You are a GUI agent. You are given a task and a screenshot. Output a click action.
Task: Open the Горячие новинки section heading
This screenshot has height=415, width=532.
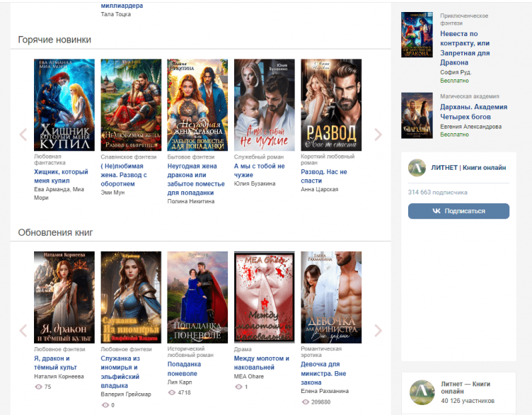(x=54, y=40)
